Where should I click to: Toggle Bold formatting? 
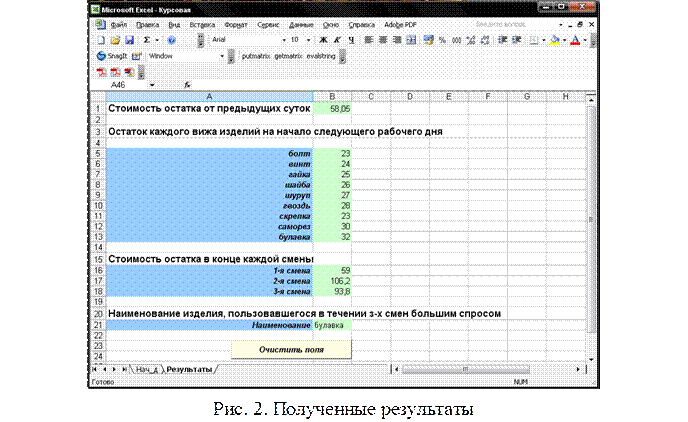click(322, 40)
